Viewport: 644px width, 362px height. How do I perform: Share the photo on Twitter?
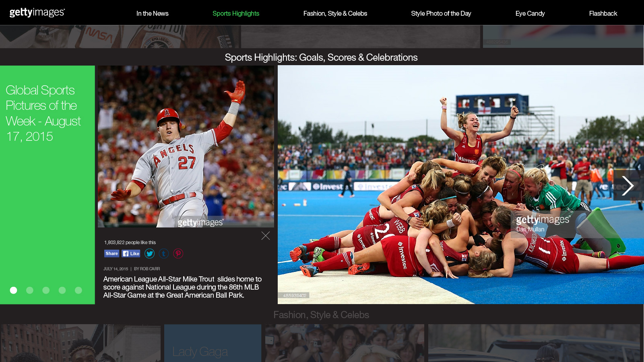(149, 253)
